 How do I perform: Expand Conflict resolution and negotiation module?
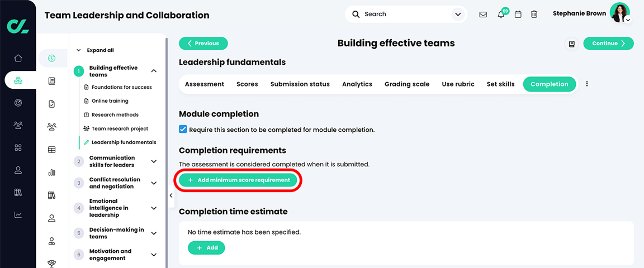[154, 183]
